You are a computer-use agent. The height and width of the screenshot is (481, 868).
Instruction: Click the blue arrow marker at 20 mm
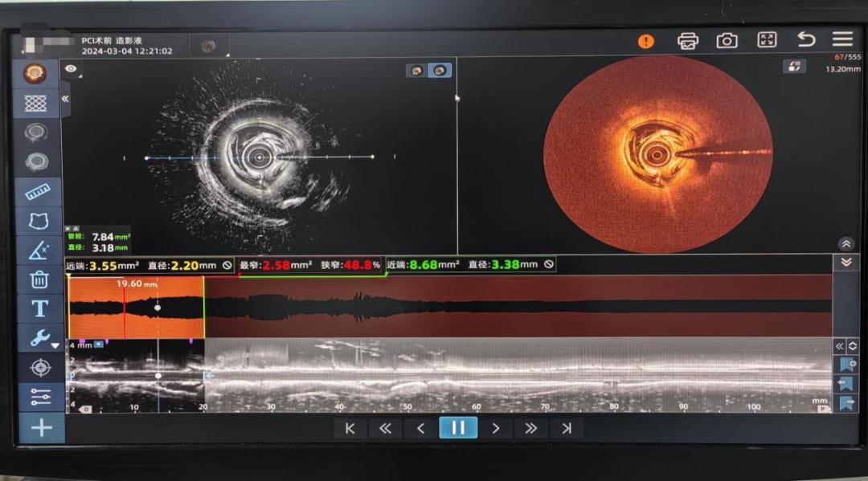point(209,376)
